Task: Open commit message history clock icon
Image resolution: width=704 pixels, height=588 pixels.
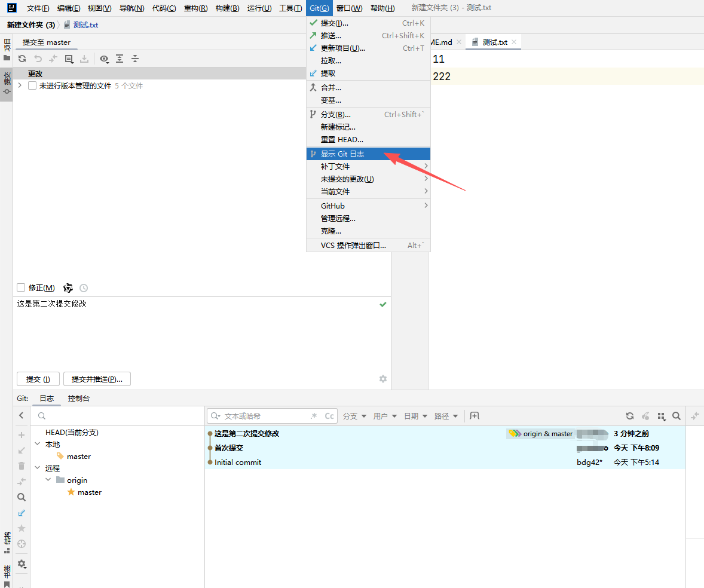Action: point(84,288)
